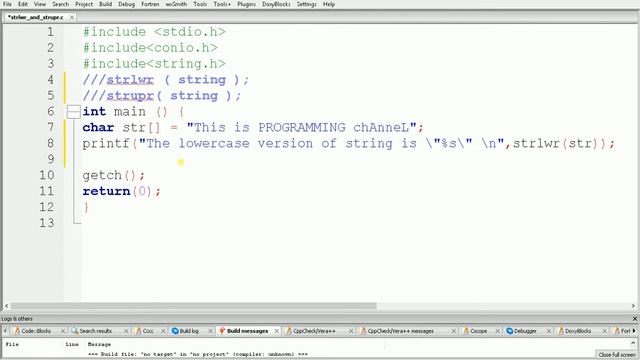The width and height of the screenshot is (640, 360).
Task: Click the return(0); line
Action: [122, 191]
